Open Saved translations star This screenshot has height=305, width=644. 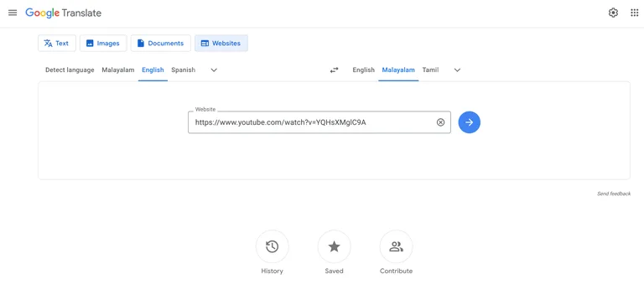pyautogui.click(x=334, y=246)
